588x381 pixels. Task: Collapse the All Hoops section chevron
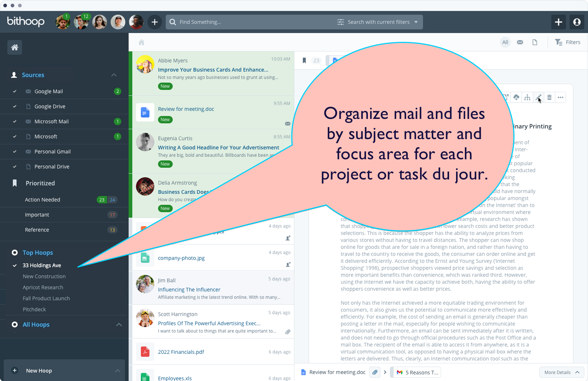click(119, 324)
